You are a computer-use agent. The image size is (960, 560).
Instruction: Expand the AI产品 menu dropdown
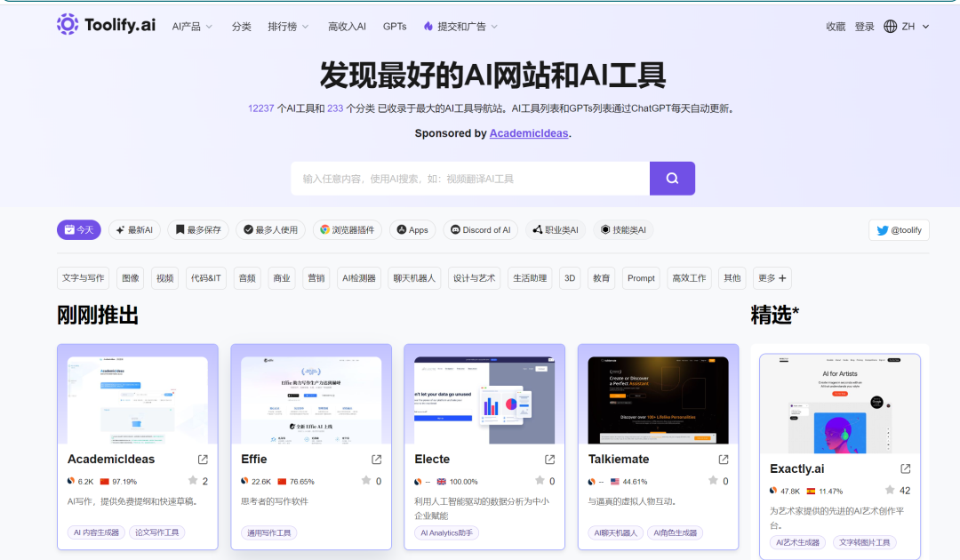coord(191,26)
